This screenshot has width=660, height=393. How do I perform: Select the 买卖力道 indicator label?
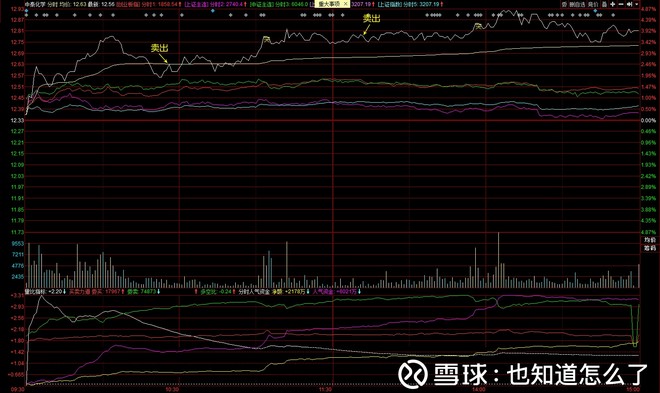tap(80, 291)
